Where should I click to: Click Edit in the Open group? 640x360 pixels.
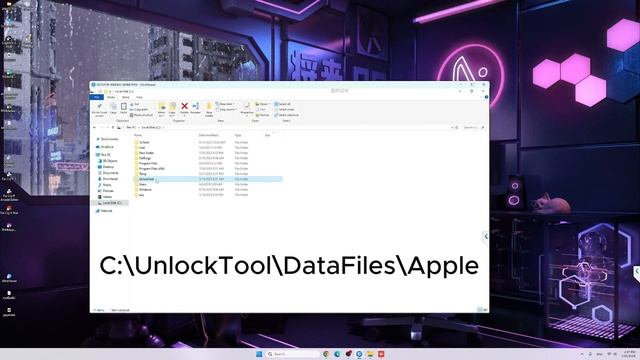coord(260,109)
